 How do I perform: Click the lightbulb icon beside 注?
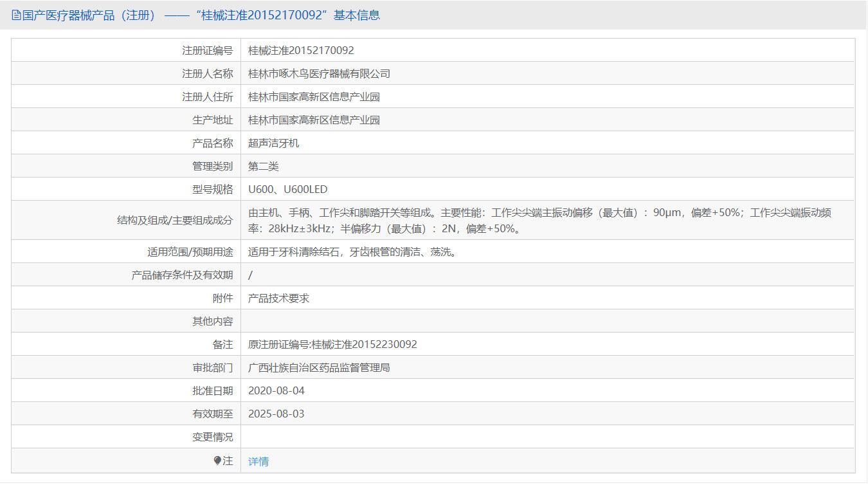(217, 461)
